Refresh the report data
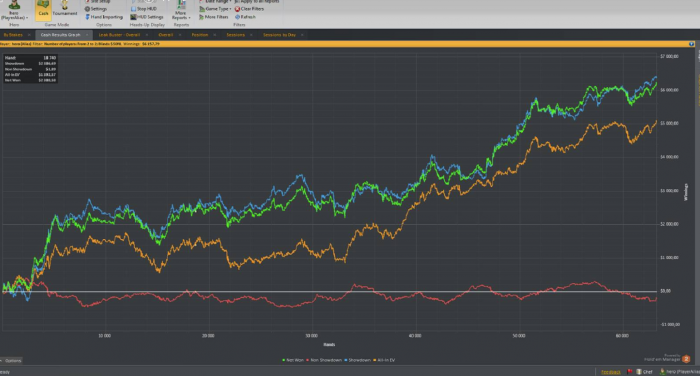700x376 pixels. pos(246,17)
